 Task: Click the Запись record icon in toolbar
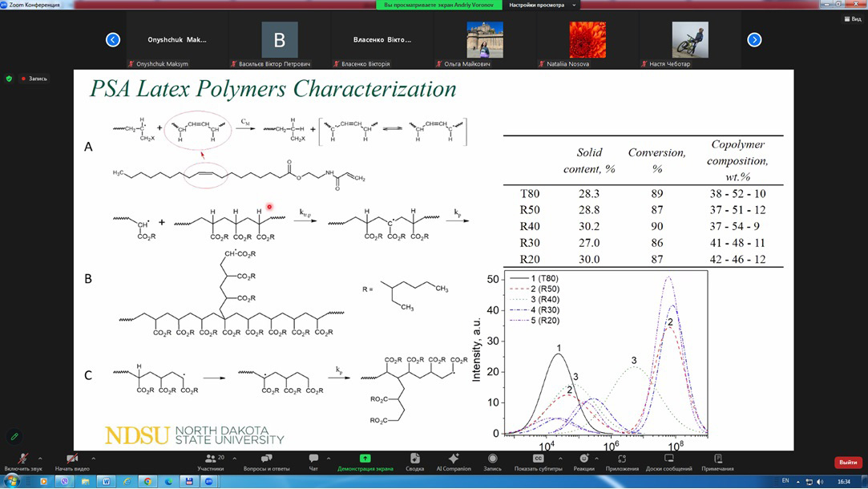492,461
